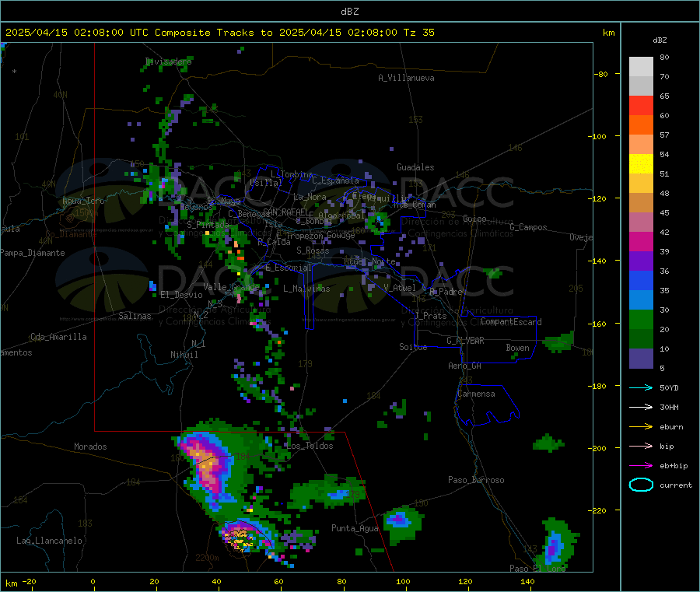Click the 'Tz 35' header value

pyautogui.click(x=419, y=33)
